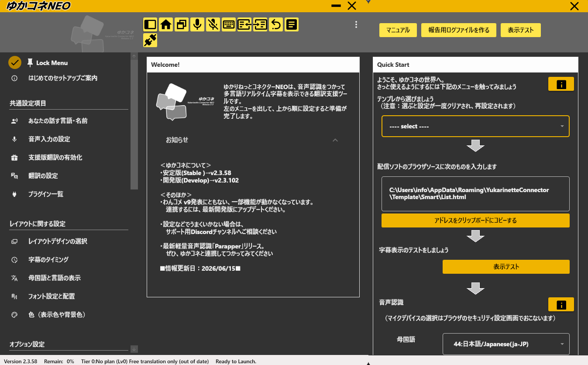Click the undo curved arrow icon

(x=276, y=24)
